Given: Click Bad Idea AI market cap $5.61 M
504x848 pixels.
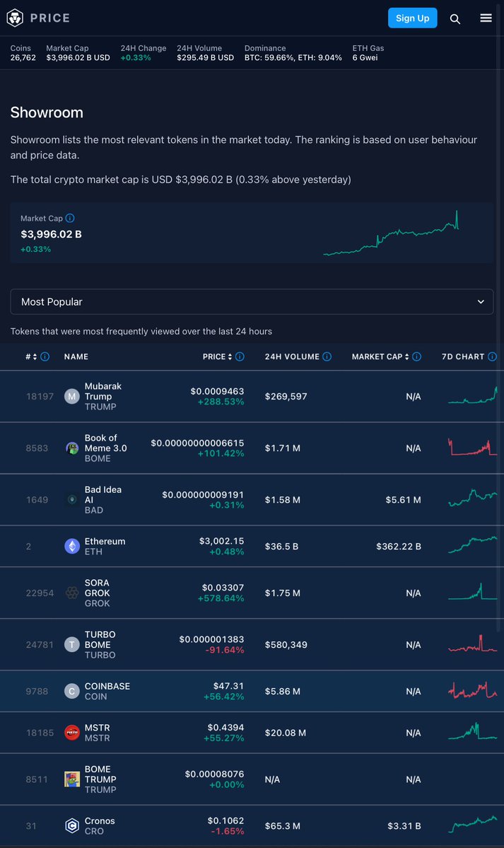Looking at the screenshot, I should point(404,500).
